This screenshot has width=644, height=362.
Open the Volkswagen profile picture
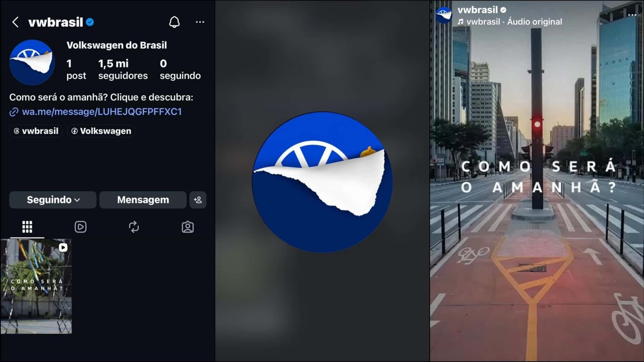(x=32, y=62)
